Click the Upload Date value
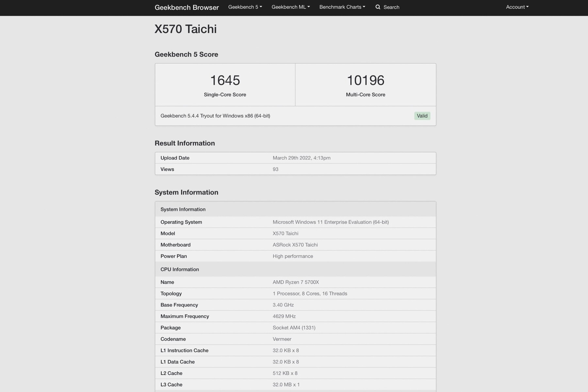 click(x=302, y=158)
